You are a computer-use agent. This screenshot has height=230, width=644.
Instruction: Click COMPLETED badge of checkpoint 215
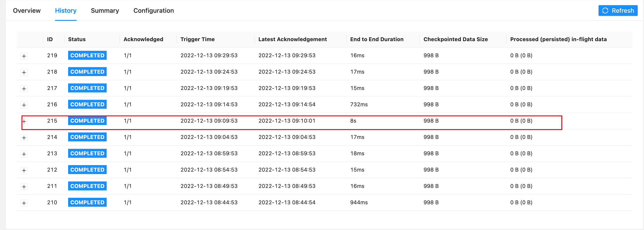coord(87,121)
